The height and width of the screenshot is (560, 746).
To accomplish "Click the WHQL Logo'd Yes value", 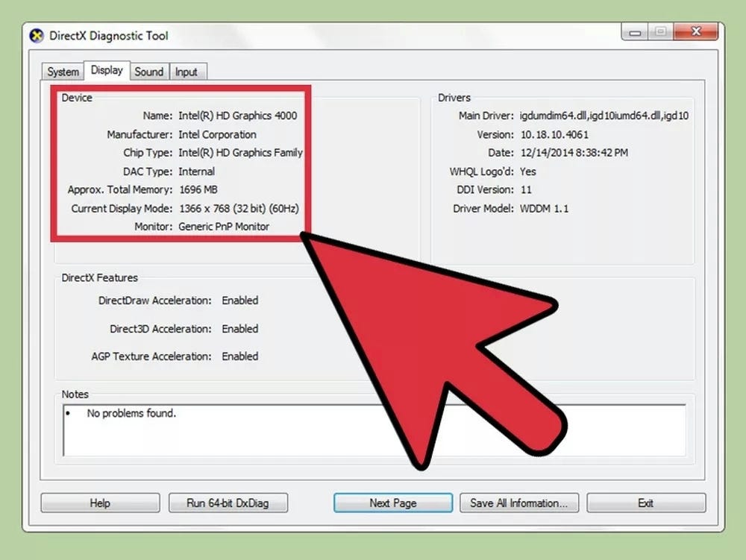I will point(527,172).
